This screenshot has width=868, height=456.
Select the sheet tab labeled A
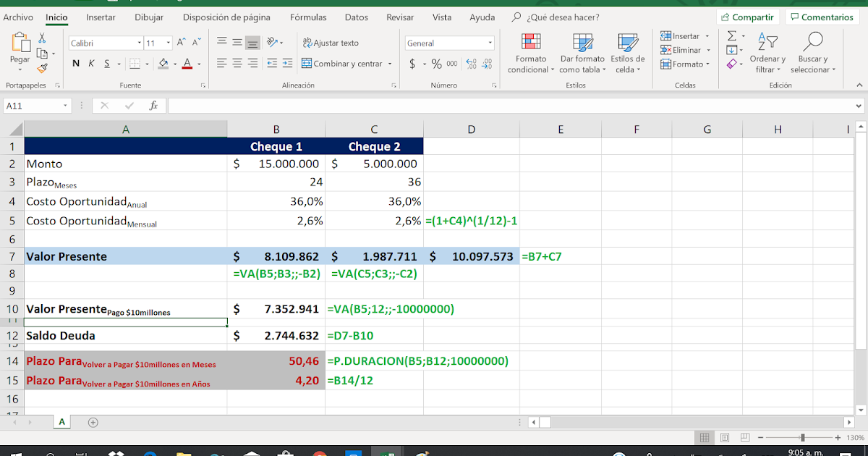(x=61, y=421)
